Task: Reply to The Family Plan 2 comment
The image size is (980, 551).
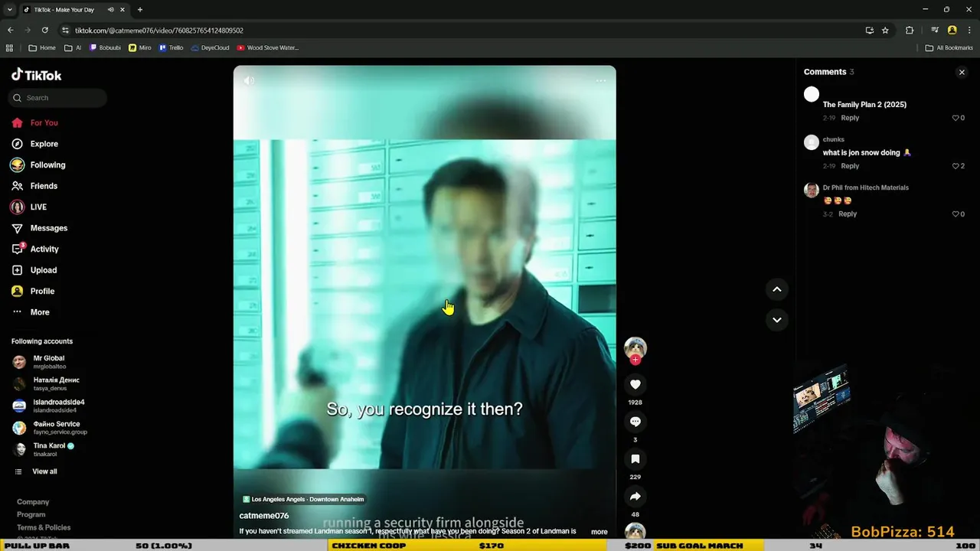Action: click(850, 118)
